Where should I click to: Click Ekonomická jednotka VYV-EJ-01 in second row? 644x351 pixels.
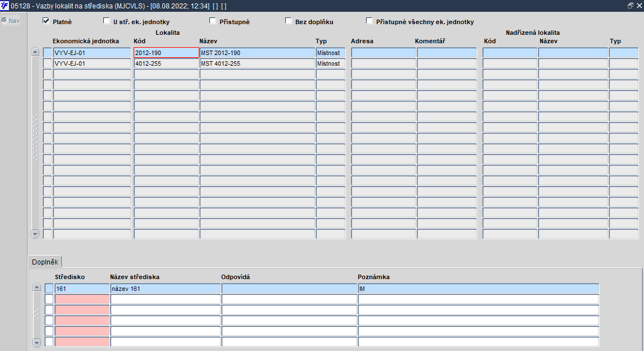pos(92,63)
